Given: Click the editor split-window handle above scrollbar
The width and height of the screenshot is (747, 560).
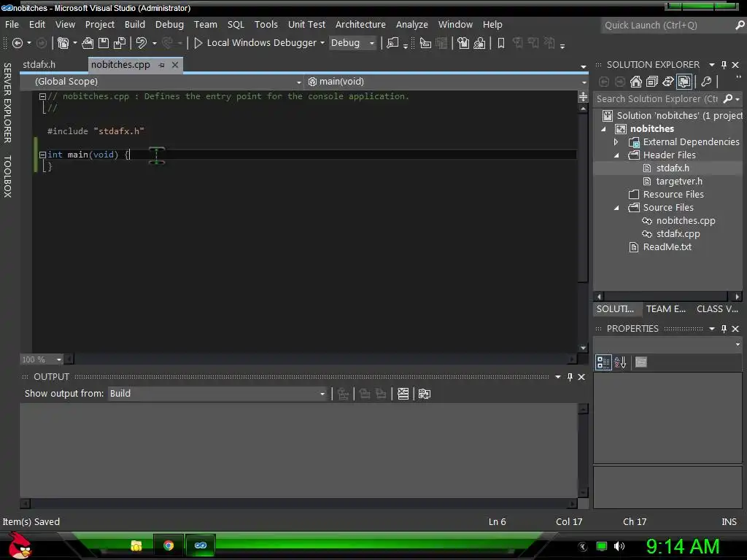Looking at the screenshot, I should (x=583, y=97).
